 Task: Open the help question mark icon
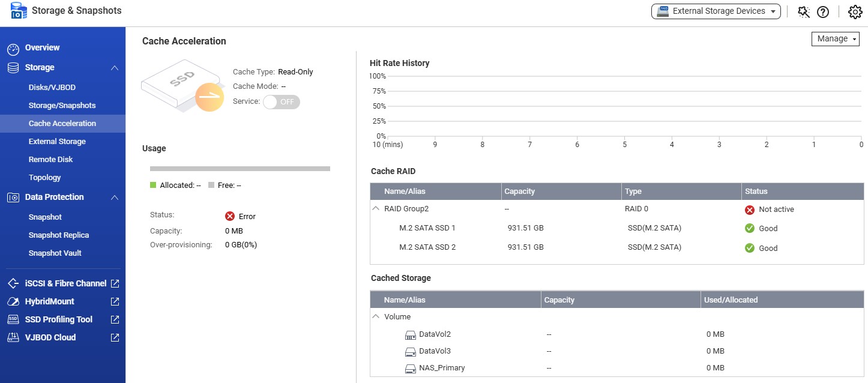(823, 11)
